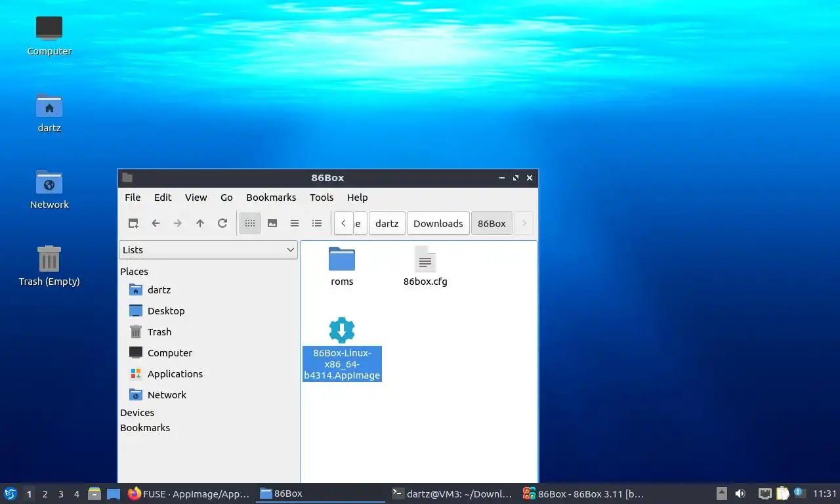Expand the Lists side pane dropdown

click(x=208, y=249)
